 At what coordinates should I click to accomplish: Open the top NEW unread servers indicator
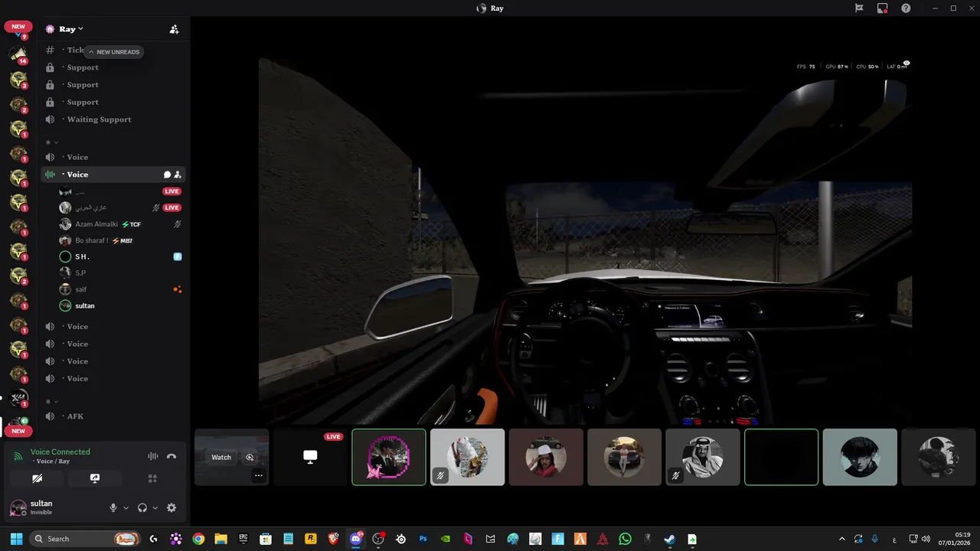18,27
